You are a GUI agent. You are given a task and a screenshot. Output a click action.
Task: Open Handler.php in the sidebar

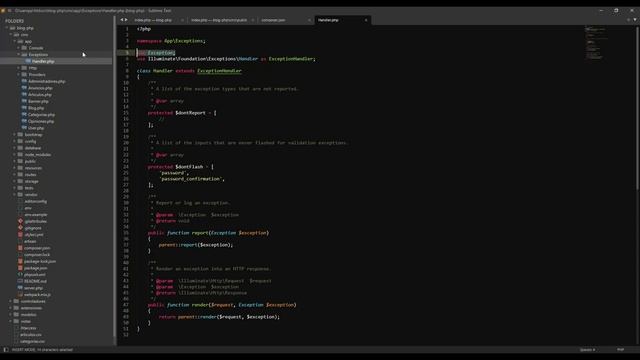(43, 61)
